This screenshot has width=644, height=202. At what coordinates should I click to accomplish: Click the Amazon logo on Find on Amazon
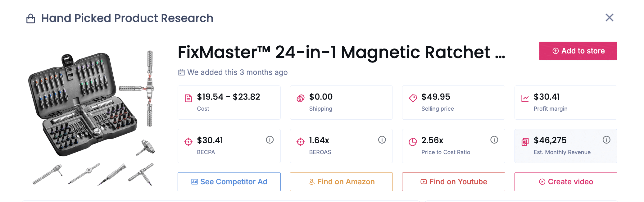[x=311, y=182]
